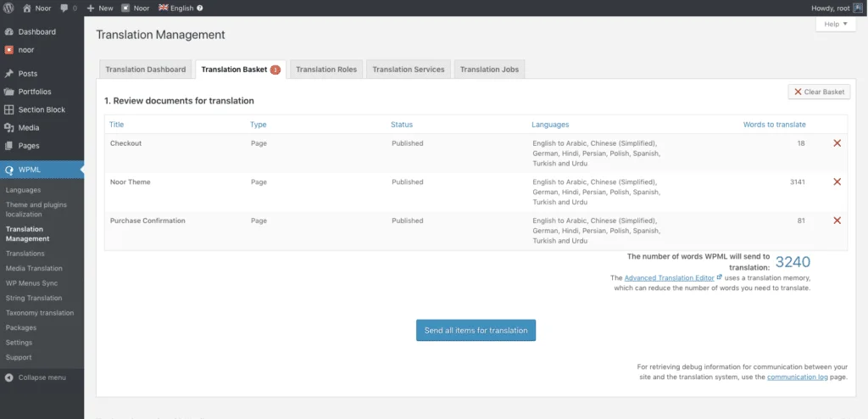The image size is (868, 419).
Task: Open Taxonomy translation submenu item
Action: tap(39, 313)
